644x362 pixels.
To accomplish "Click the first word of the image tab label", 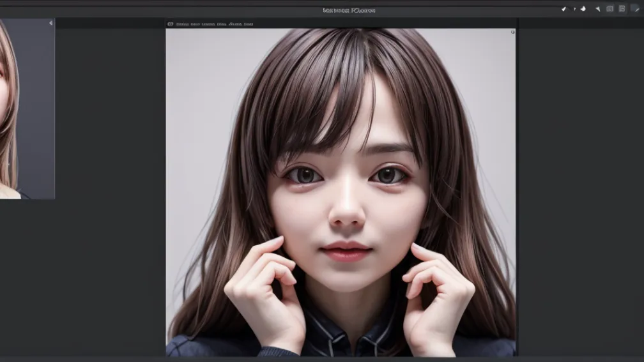I will 183,24.
